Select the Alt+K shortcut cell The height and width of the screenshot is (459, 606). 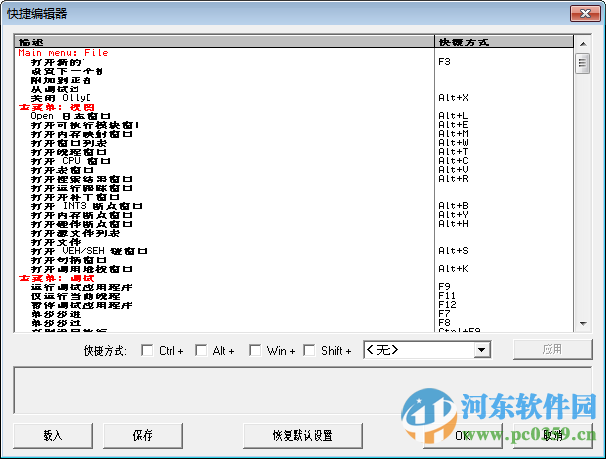point(504,269)
